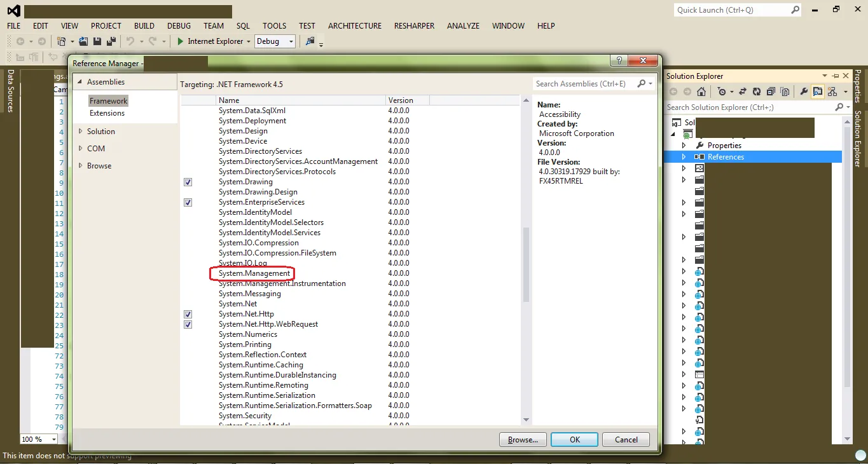Viewport: 868px width, 464px height.
Task: Expand the References node in Solution Explorer
Action: 684,157
